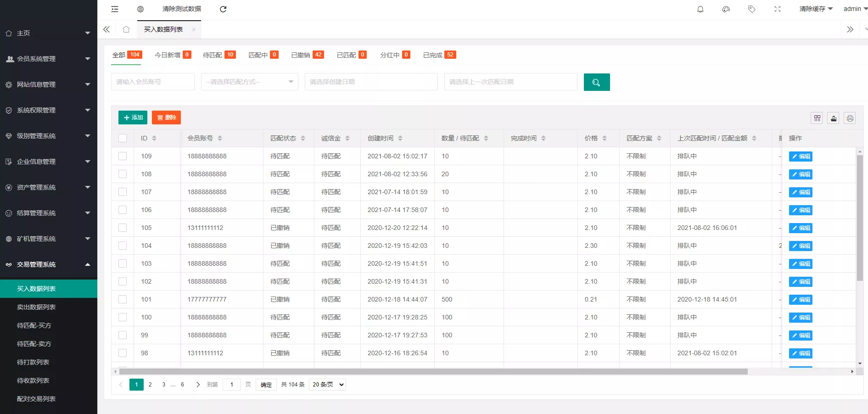This screenshot has width=868, height=414.
Task: Sort by 数量 / 待匹配 column arrows
Action: point(486,138)
